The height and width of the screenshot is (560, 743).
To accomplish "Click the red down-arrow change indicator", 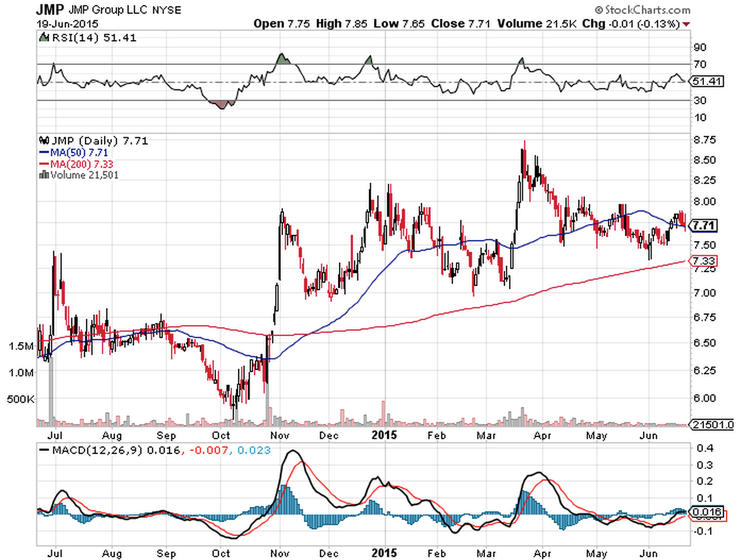I will click(x=686, y=24).
